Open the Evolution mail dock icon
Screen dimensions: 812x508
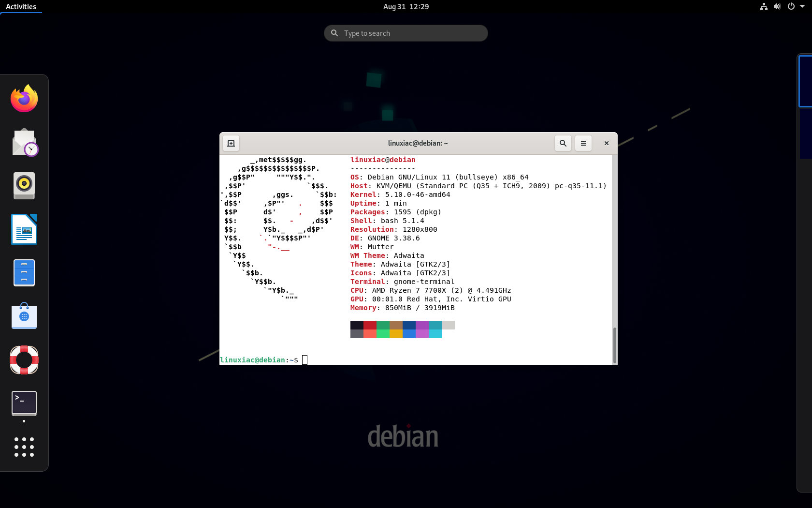coord(24,142)
